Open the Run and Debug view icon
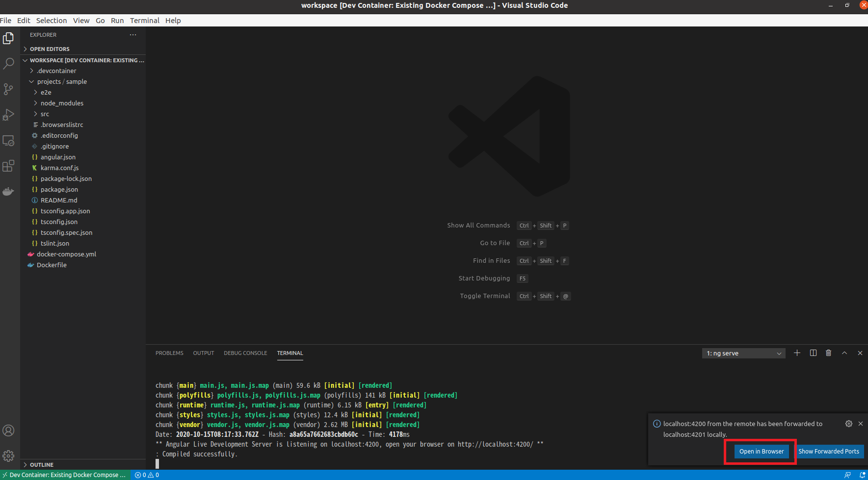 tap(8, 115)
